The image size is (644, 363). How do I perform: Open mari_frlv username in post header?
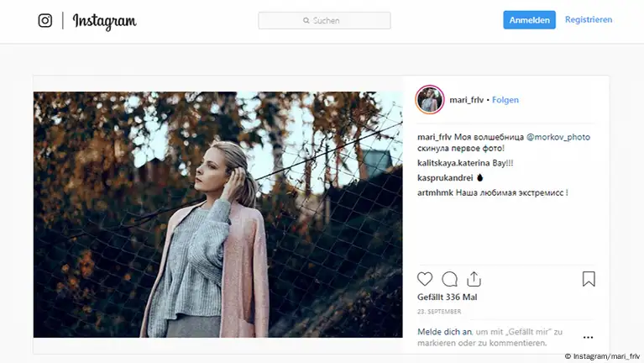[x=467, y=100]
